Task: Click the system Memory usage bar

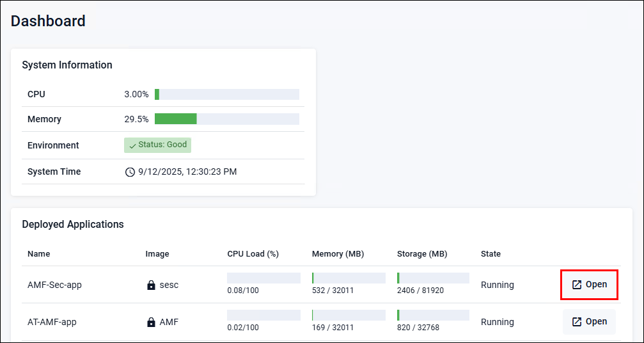Action: click(226, 119)
